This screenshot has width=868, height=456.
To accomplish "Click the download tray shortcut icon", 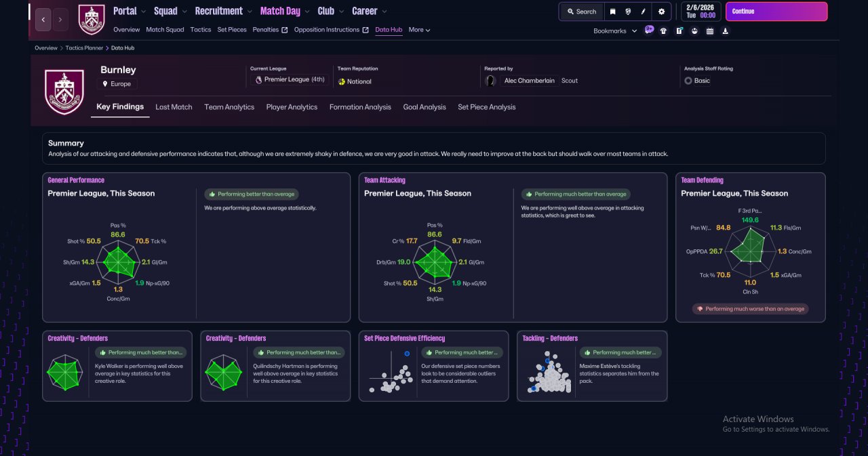I will pyautogui.click(x=726, y=30).
